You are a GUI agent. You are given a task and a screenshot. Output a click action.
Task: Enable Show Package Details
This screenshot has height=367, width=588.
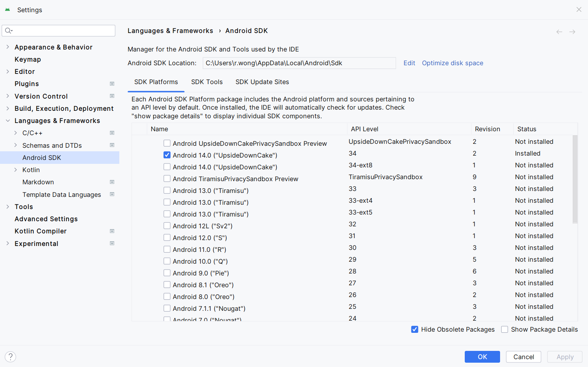504,329
